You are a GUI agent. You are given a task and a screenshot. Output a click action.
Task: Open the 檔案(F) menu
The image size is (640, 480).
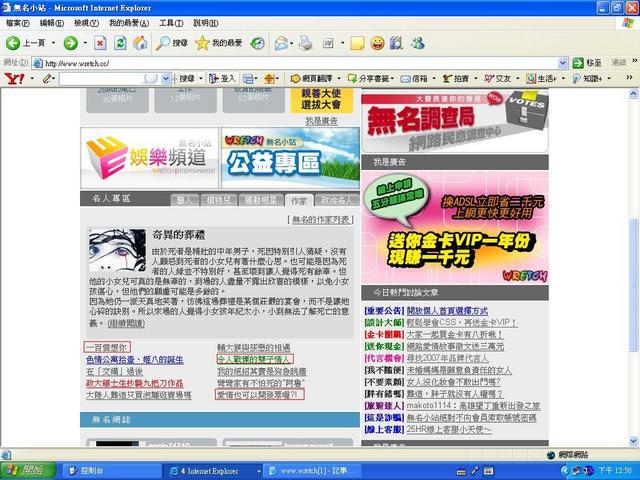pos(18,23)
